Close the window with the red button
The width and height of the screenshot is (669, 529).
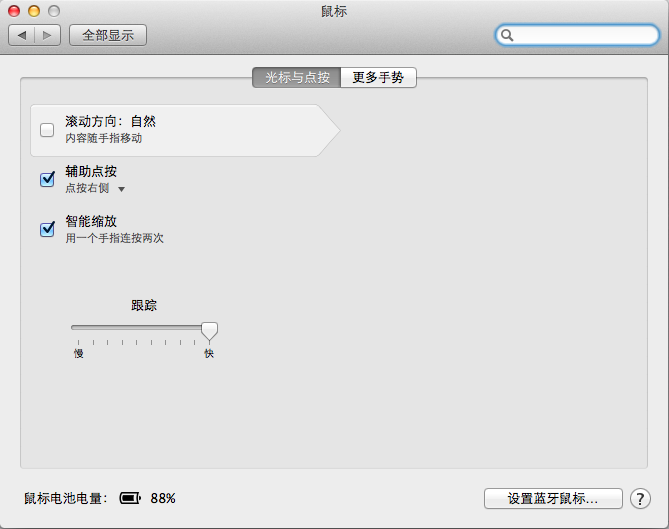pos(14,11)
